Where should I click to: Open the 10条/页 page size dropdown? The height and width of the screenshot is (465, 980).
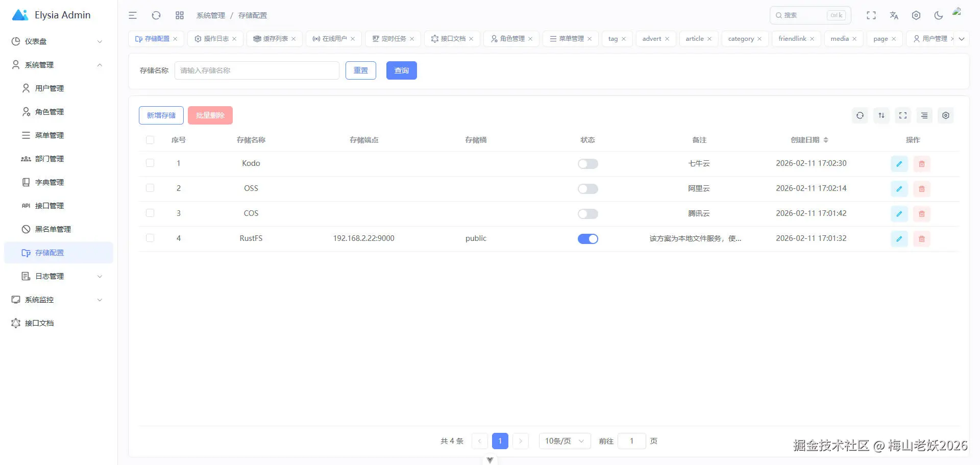click(565, 441)
